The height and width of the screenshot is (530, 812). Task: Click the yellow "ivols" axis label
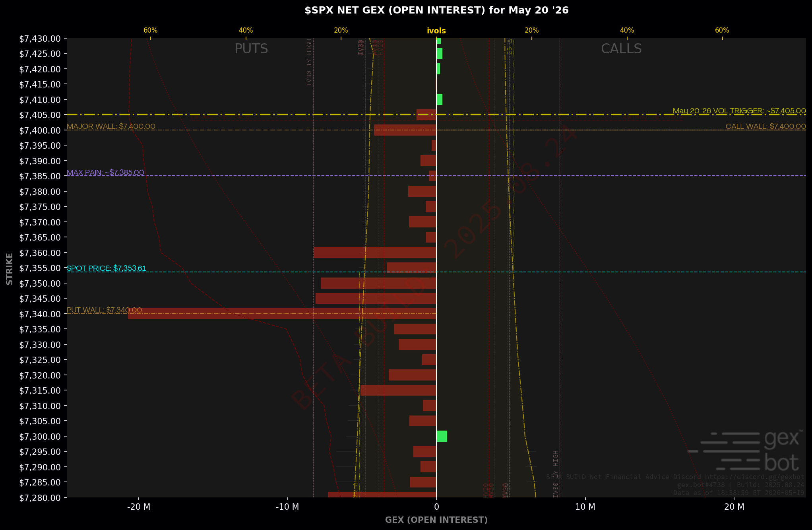436,31
